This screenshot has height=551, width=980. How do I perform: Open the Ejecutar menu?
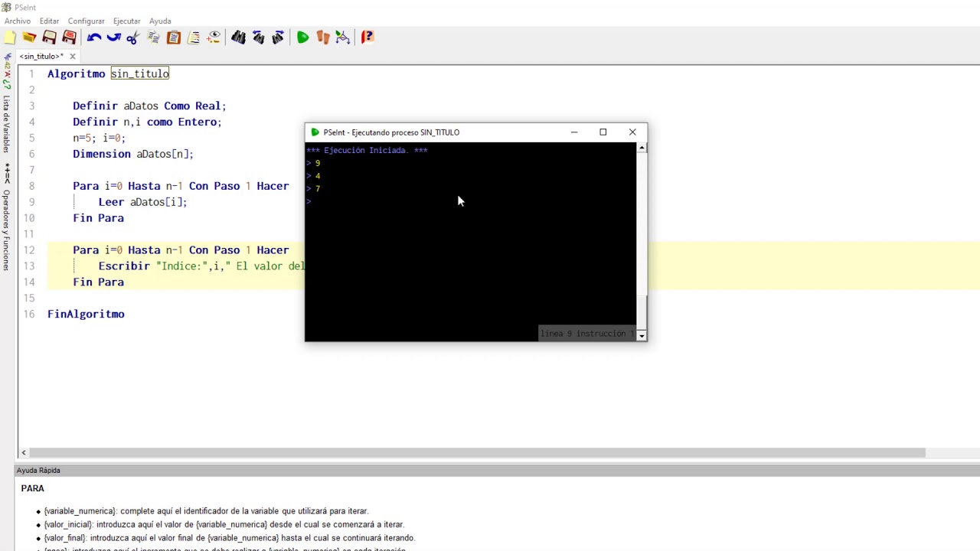pyautogui.click(x=126, y=21)
